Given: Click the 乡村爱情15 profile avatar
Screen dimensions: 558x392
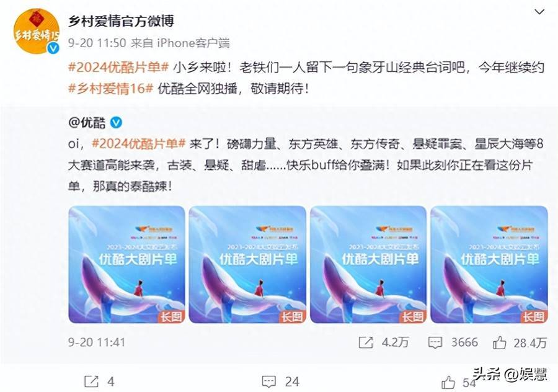Looking at the screenshot, I should [x=37, y=32].
